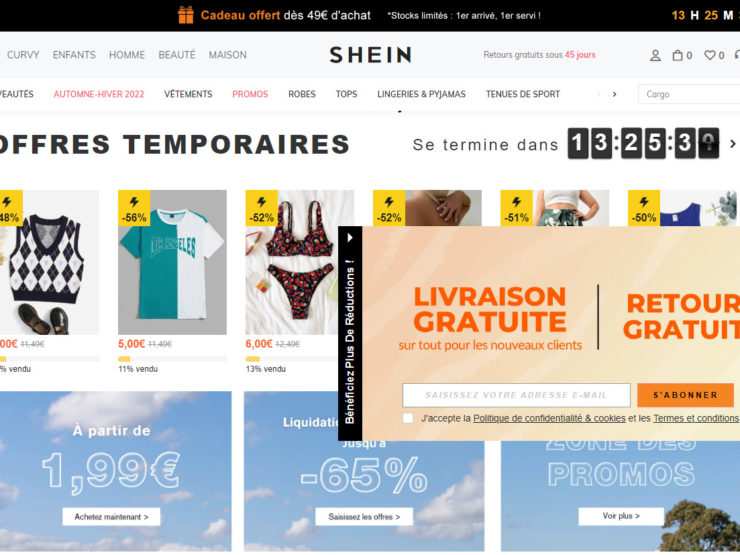Image resolution: width=740 pixels, height=555 pixels.
Task: Expand category navigation with right chevron
Action: [614, 94]
